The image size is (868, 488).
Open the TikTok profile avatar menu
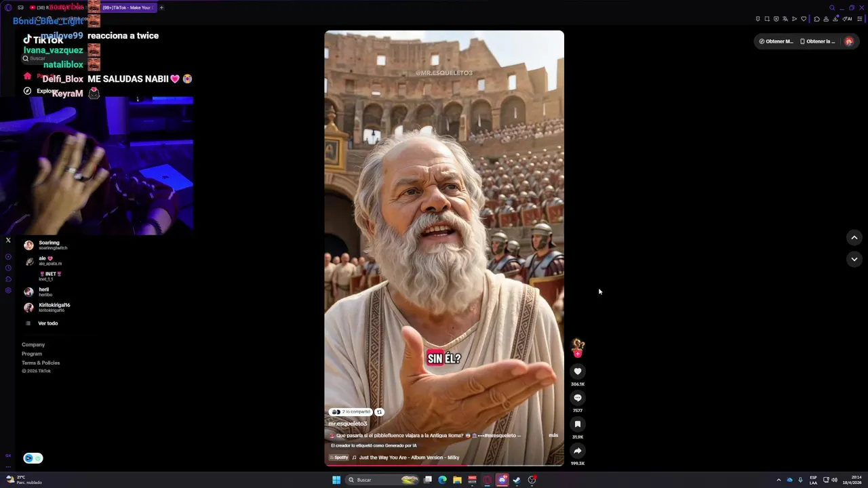848,41
